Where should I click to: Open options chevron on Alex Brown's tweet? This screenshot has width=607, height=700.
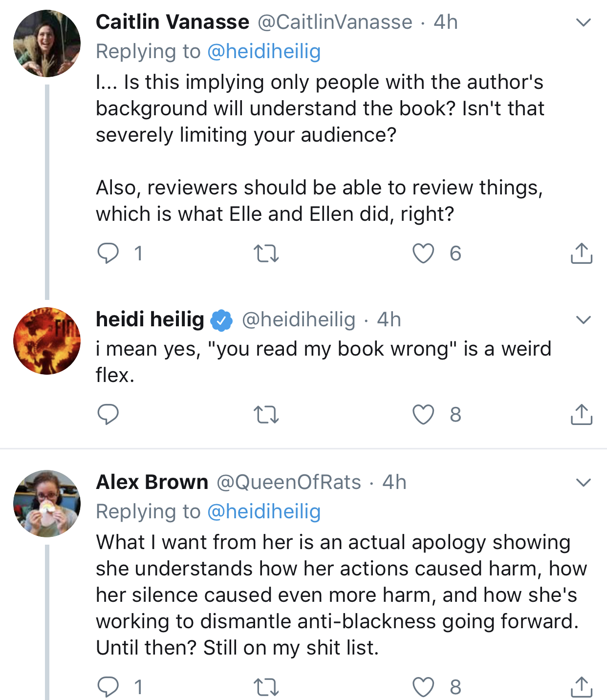[584, 483]
